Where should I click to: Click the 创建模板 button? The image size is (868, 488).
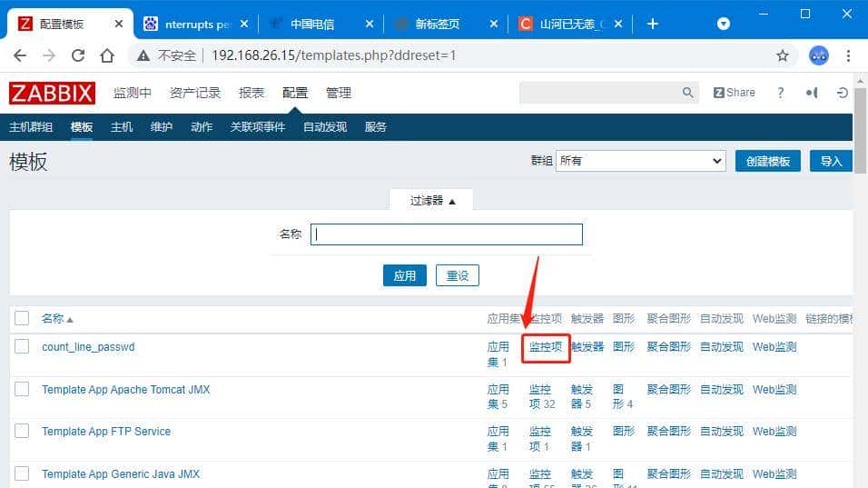coord(768,161)
